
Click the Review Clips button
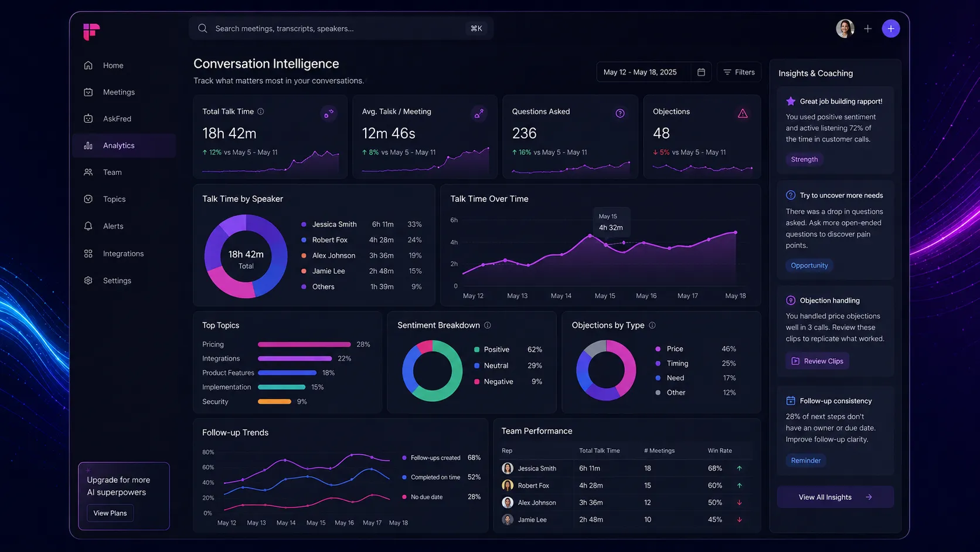point(817,361)
